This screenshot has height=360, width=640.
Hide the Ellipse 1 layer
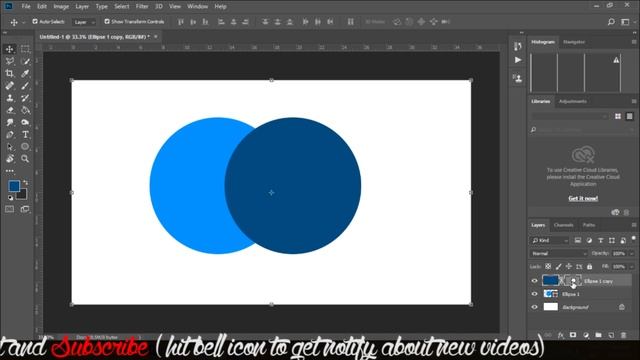(534, 294)
